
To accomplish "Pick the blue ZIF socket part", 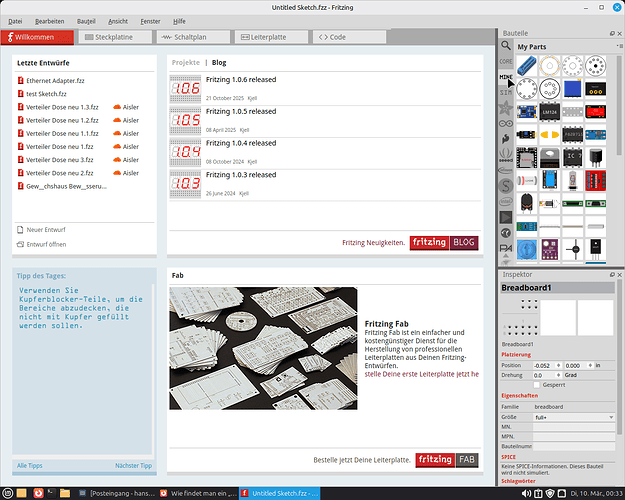I will click(x=527, y=66).
